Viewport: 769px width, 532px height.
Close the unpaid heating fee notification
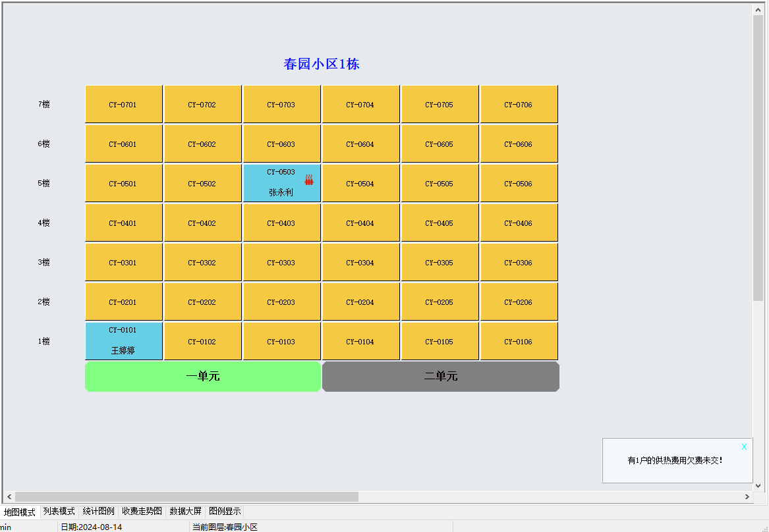pyautogui.click(x=744, y=447)
